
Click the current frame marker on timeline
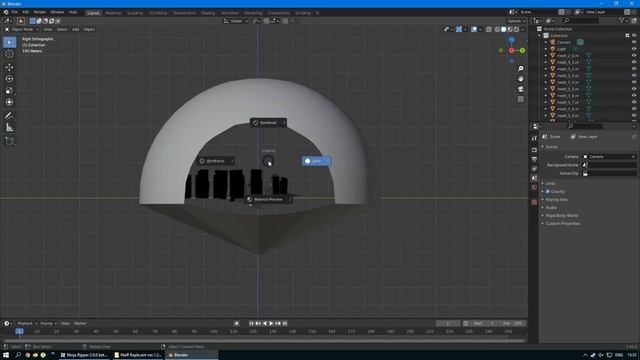click(x=19, y=331)
